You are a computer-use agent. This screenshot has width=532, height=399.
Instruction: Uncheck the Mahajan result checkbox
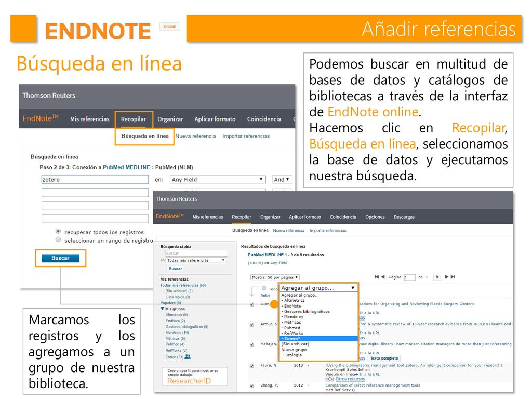tap(252, 345)
